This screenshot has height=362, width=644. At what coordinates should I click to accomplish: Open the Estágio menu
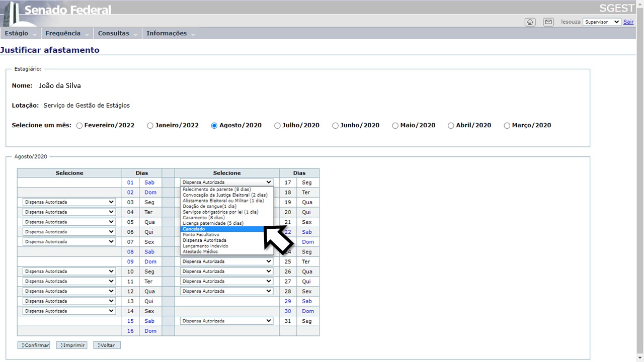pyautogui.click(x=17, y=34)
